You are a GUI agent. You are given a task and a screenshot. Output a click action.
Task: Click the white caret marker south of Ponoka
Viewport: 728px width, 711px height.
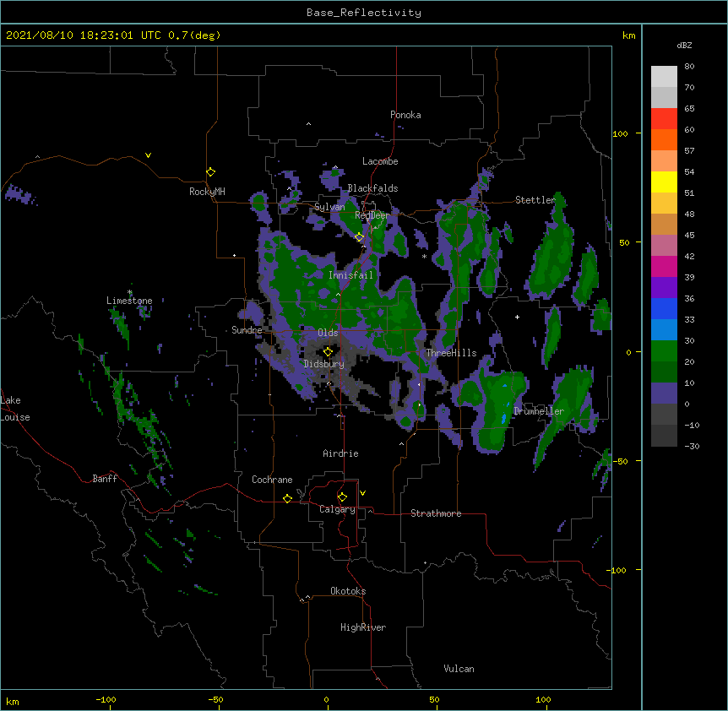(x=308, y=124)
